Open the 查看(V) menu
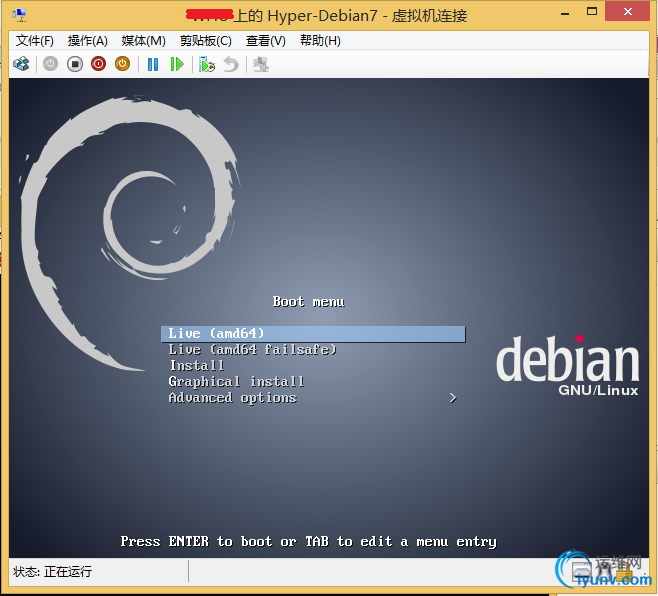 (x=266, y=41)
